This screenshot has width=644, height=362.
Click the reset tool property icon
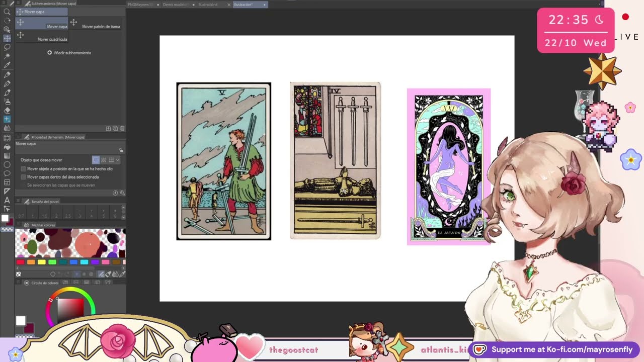(115, 193)
